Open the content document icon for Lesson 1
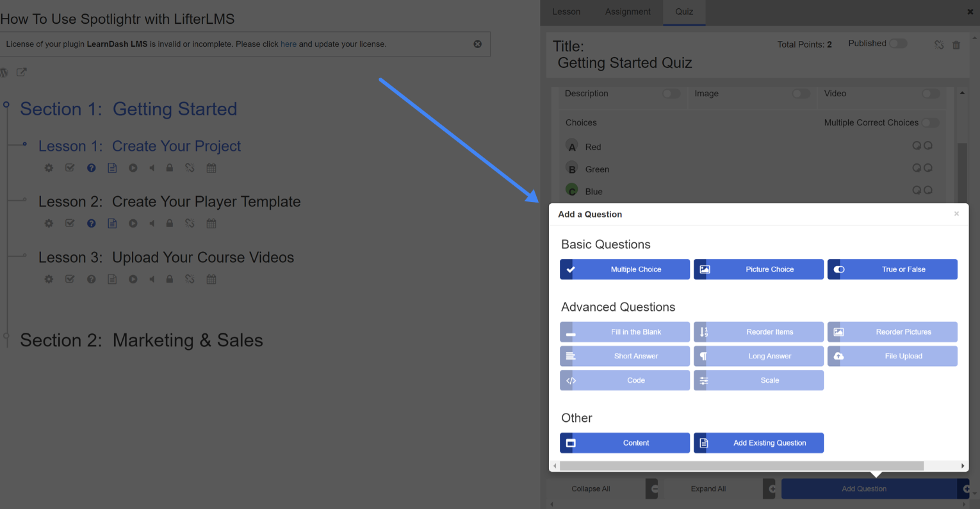This screenshot has height=509, width=980. pyautogui.click(x=112, y=168)
